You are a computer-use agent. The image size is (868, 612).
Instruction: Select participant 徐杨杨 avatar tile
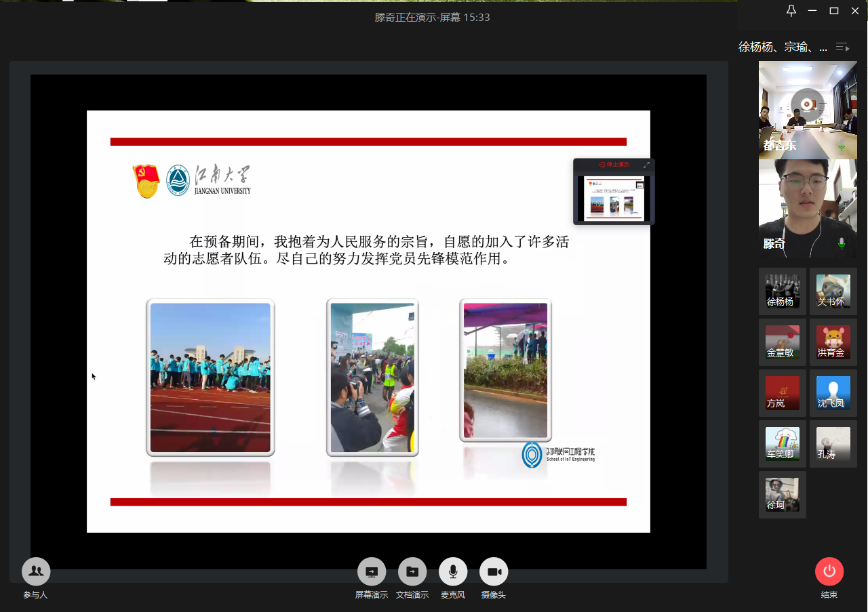pyautogui.click(x=783, y=291)
